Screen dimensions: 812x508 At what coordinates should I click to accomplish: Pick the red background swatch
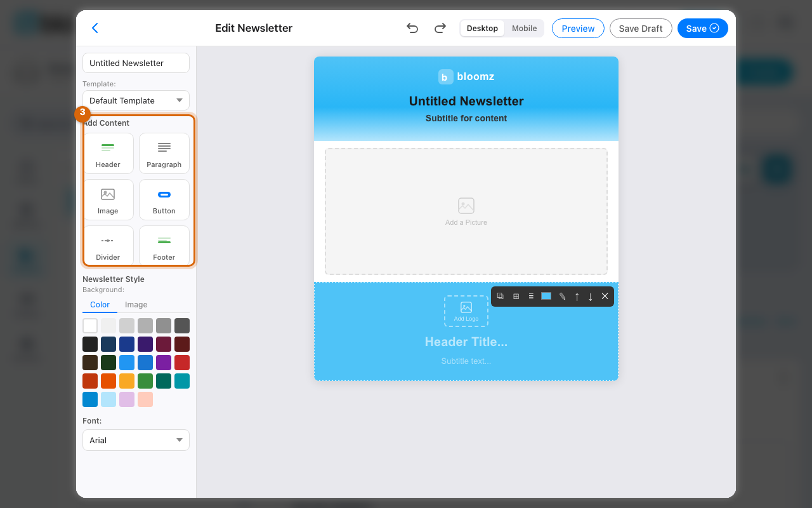[x=182, y=363]
